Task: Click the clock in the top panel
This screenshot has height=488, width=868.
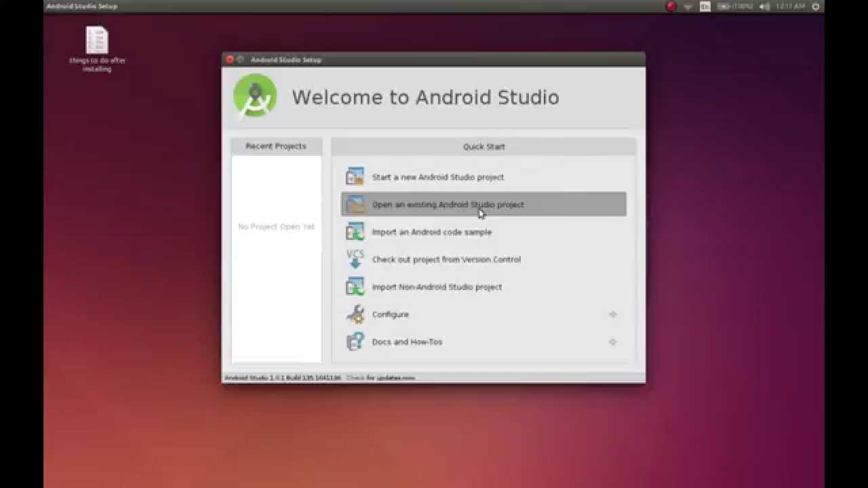Action: [x=790, y=6]
